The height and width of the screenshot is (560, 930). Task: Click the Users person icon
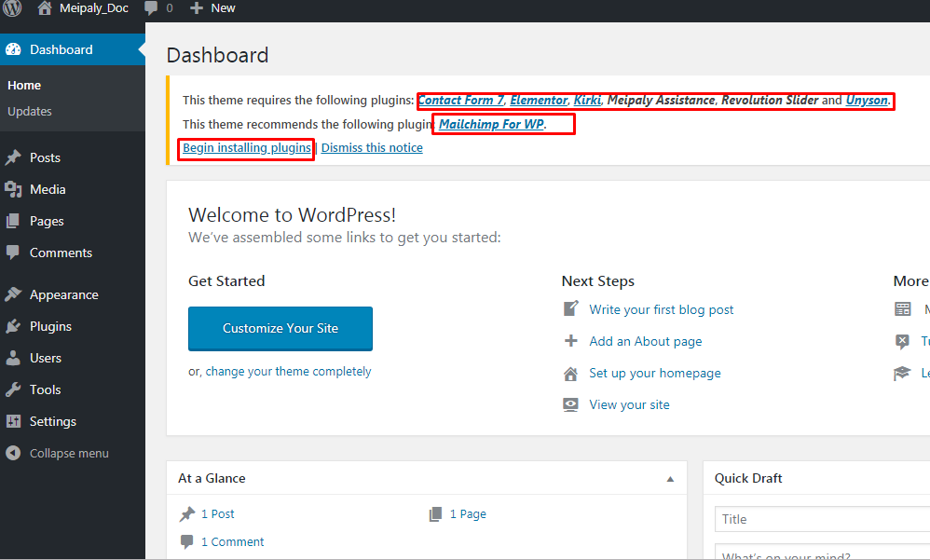(x=13, y=358)
